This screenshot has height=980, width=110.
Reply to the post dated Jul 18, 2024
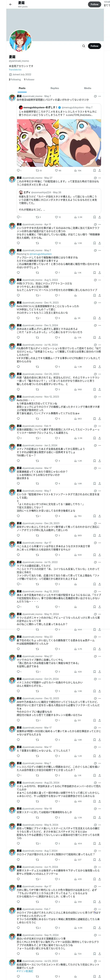(x=18, y=367)
